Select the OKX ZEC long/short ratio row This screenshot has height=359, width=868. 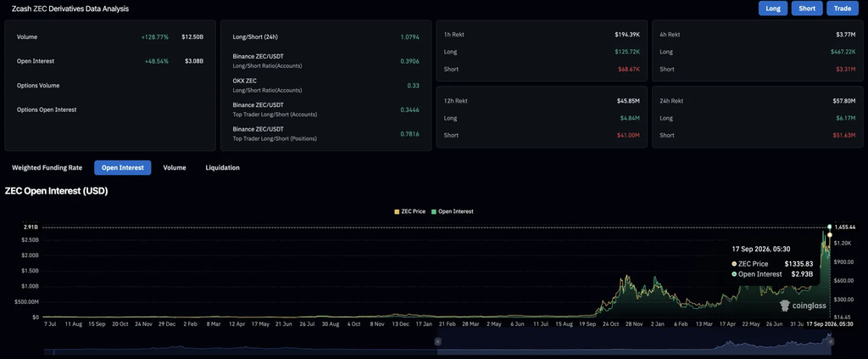(x=326, y=86)
